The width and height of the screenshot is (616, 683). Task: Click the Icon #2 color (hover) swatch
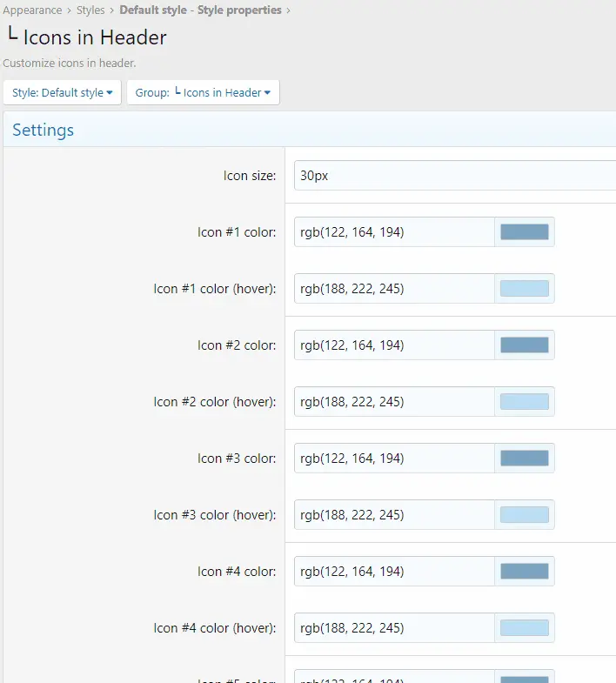524,402
